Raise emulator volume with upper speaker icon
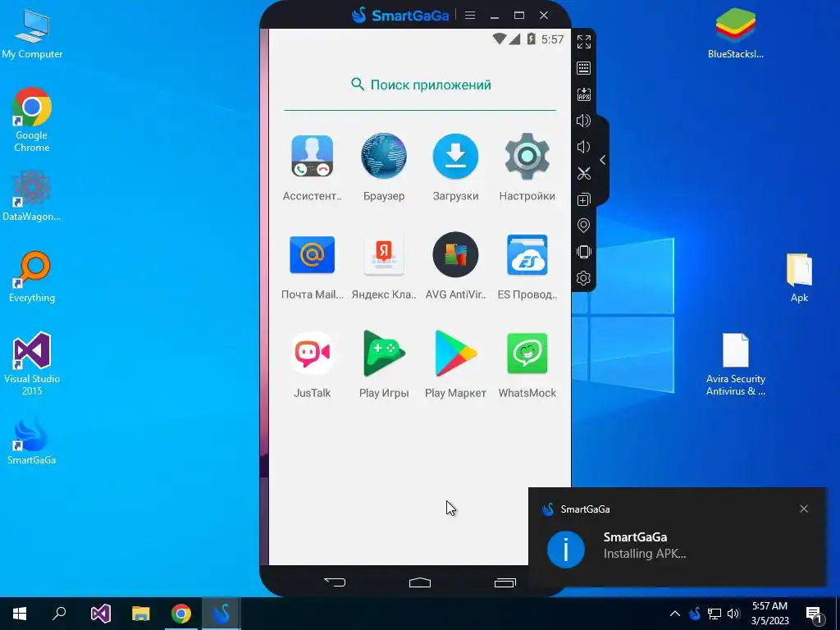The height and width of the screenshot is (630, 840). coord(583,121)
